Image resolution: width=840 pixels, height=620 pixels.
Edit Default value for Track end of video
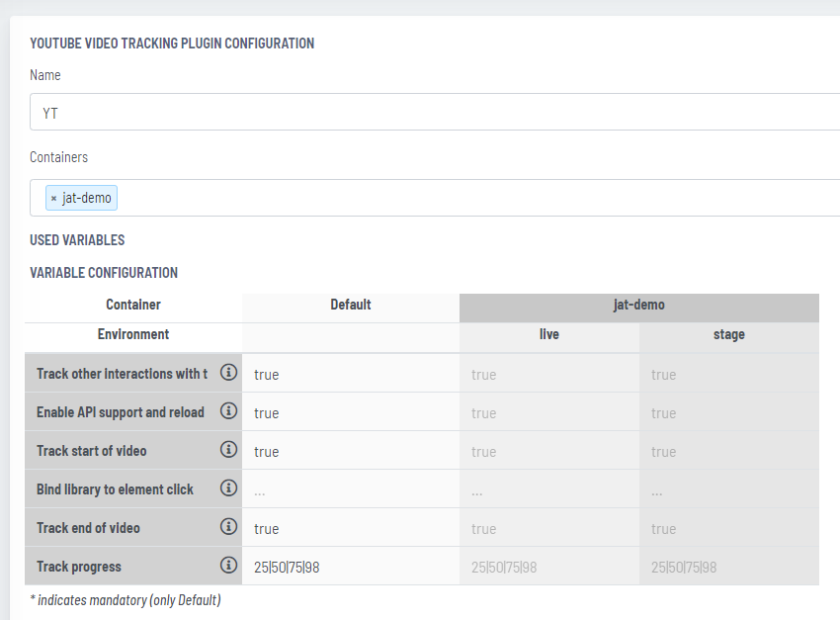pyautogui.click(x=351, y=528)
